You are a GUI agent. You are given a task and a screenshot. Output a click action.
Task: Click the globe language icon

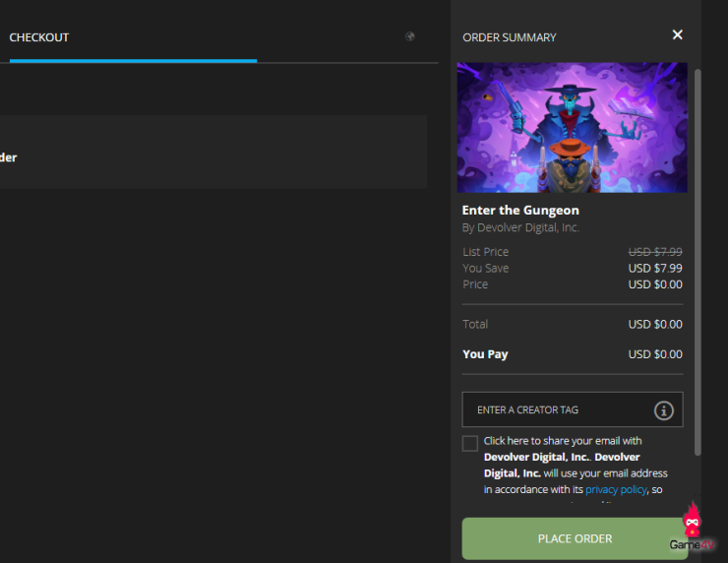(x=410, y=37)
